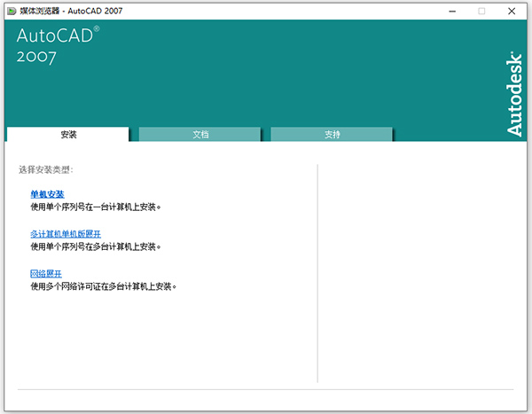532x414 pixels.
Task: Click text 使用单个序列号在一台计算机上安装。
Action: (96, 207)
